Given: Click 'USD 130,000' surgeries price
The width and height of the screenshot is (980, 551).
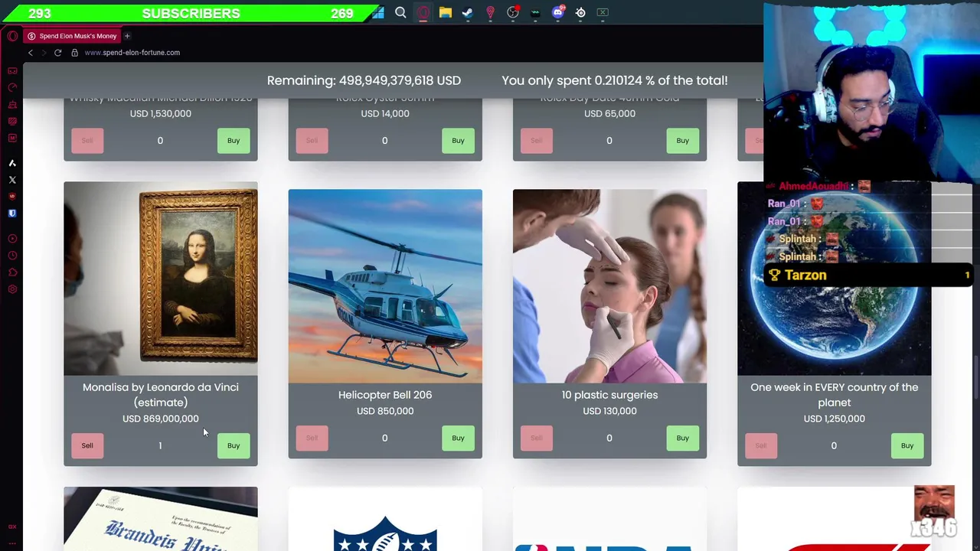Looking at the screenshot, I should (609, 411).
